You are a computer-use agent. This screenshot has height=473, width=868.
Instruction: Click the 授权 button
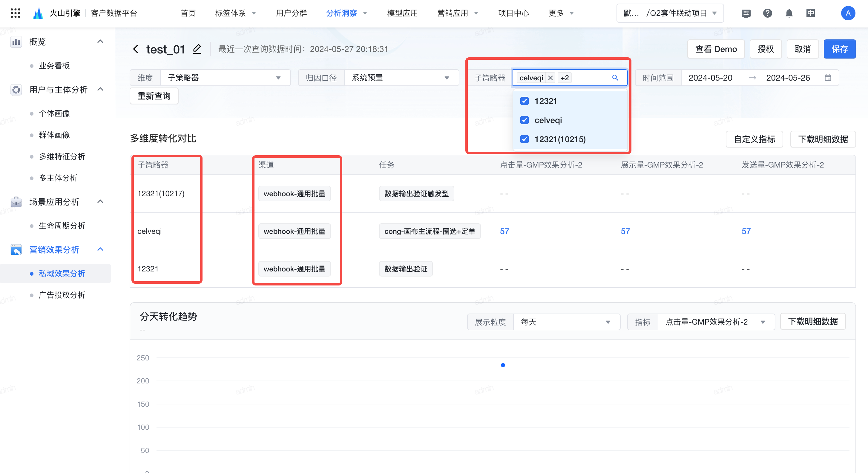click(766, 49)
